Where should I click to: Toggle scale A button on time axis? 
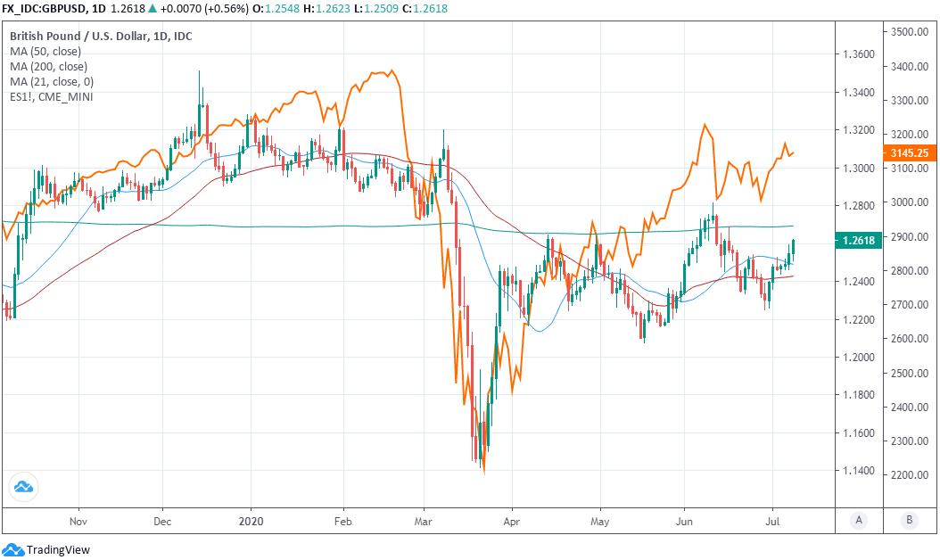pos(858,519)
